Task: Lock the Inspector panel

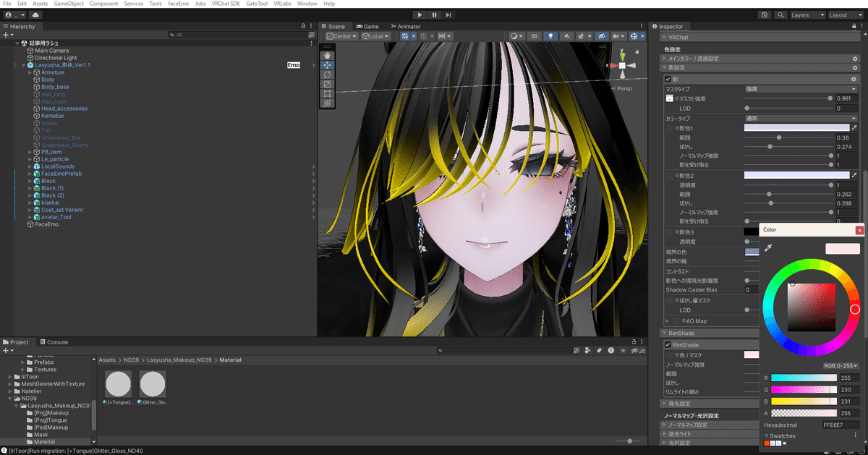Action: pos(853,26)
